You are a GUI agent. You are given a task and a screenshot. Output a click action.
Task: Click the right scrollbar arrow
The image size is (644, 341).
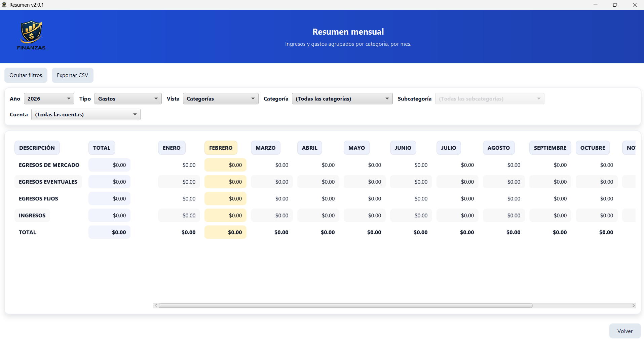click(633, 306)
